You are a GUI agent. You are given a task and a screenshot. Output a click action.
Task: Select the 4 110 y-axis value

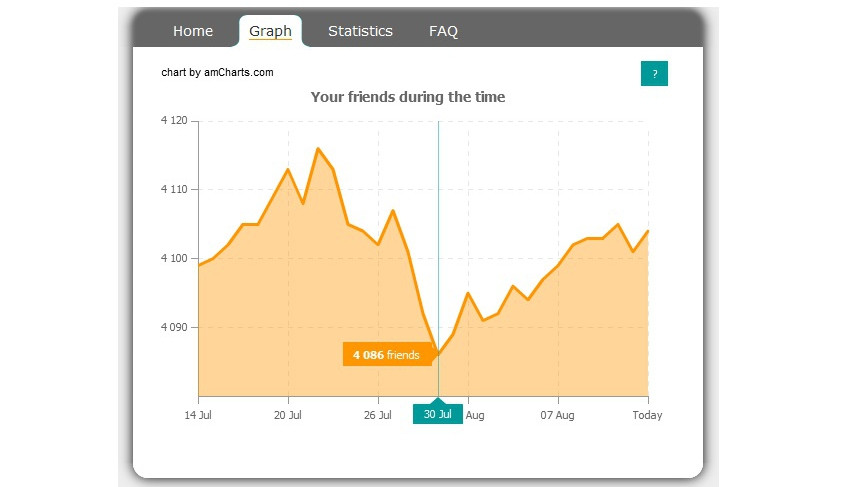click(x=174, y=189)
